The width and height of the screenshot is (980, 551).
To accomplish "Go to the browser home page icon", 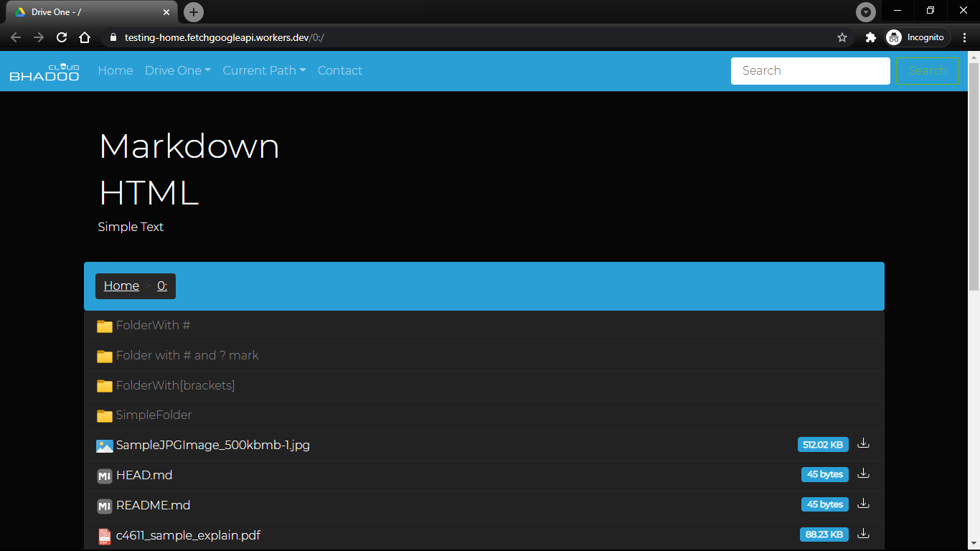I will (85, 37).
